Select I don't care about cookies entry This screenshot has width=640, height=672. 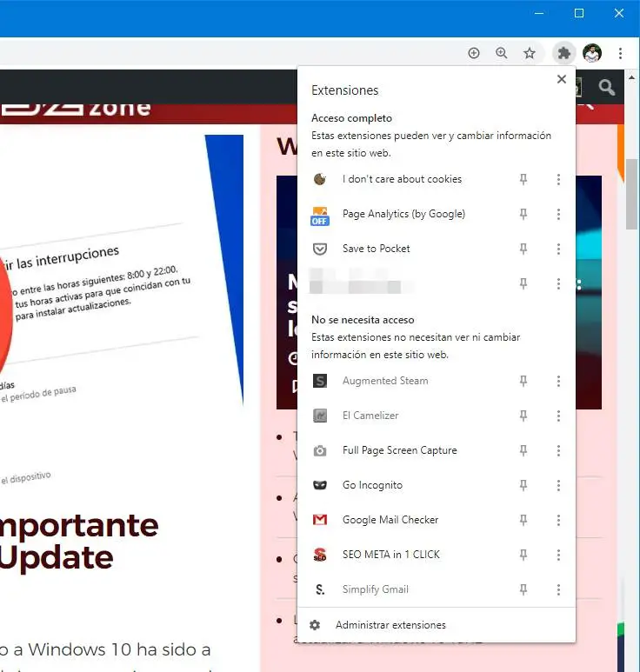pos(402,179)
